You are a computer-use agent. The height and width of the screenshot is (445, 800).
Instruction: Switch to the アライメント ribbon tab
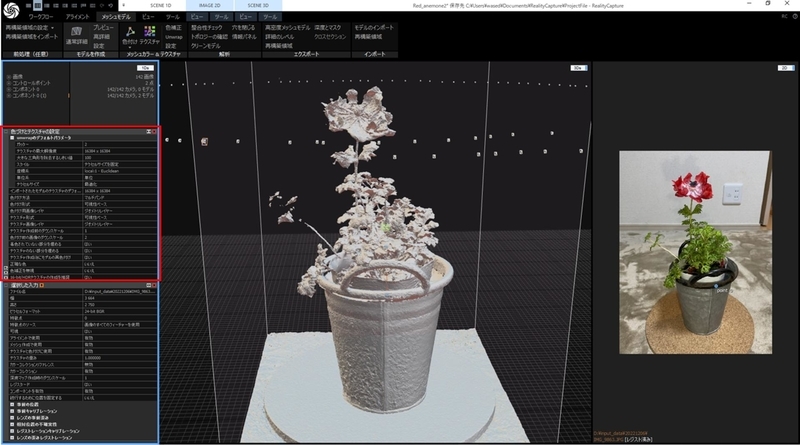pyautogui.click(x=78, y=17)
